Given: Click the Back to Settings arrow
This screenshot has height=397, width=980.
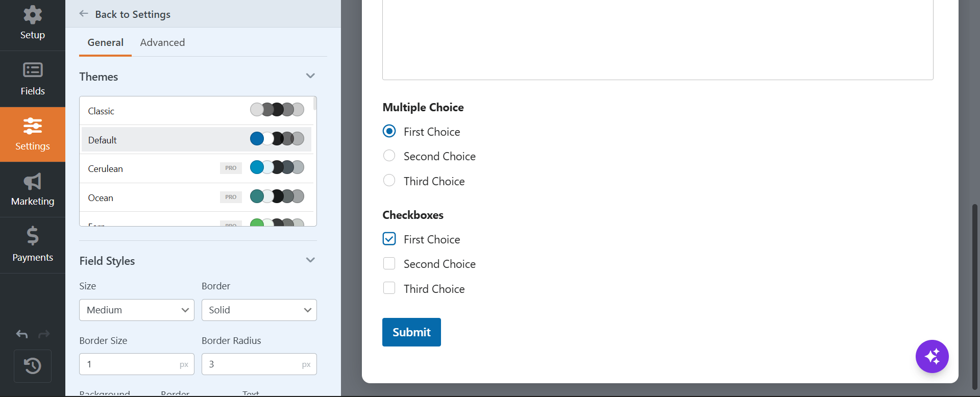Looking at the screenshot, I should click(84, 14).
